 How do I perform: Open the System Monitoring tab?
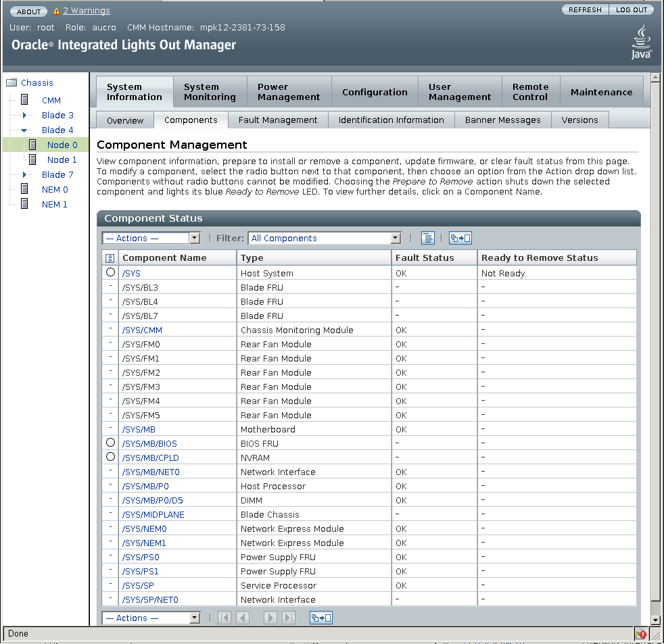(x=210, y=92)
